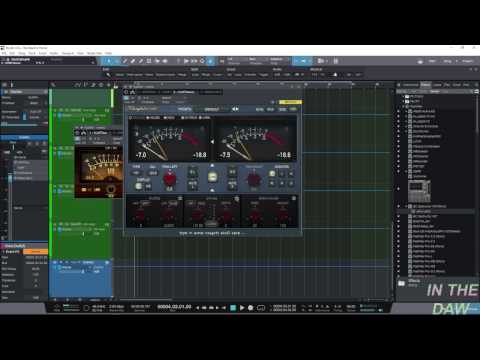This screenshot has height=360, width=480.
Task: Click the arrangement horizontal scrollbar
Action: click(146, 299)
